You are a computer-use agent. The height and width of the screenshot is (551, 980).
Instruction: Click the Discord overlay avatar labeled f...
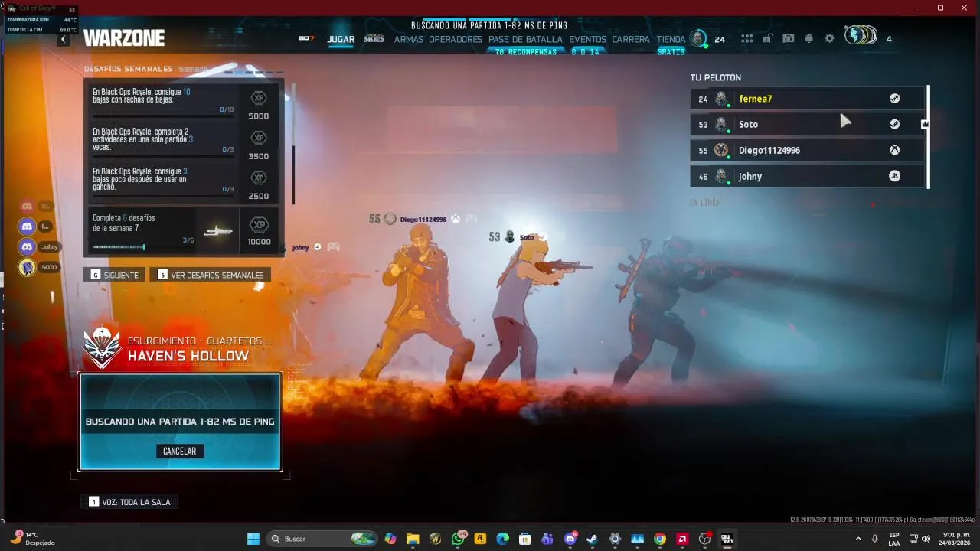point(27,227)
